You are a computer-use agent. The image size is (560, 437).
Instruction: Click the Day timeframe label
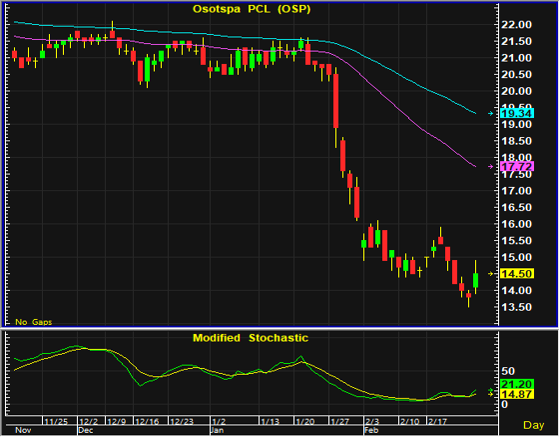click(x=534, y=425)
